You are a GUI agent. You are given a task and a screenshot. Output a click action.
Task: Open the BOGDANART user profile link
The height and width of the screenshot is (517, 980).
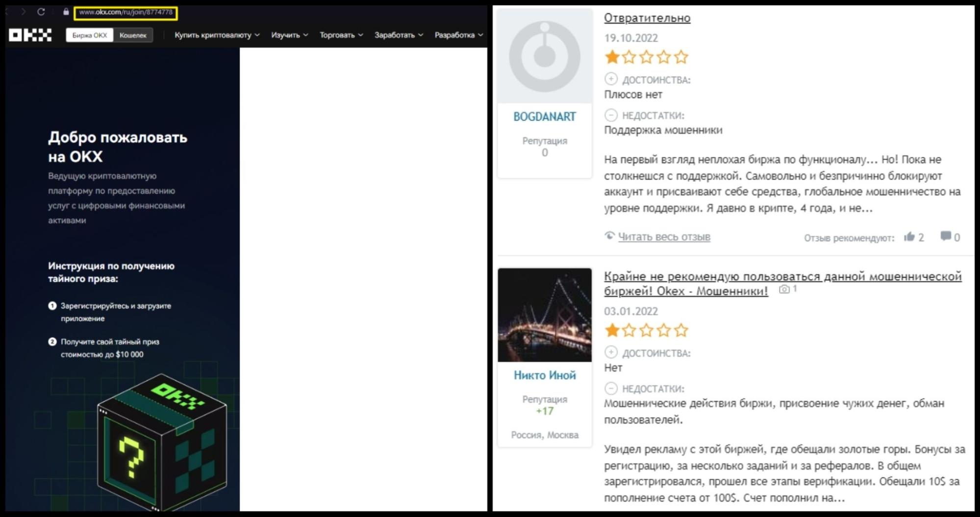545,117
